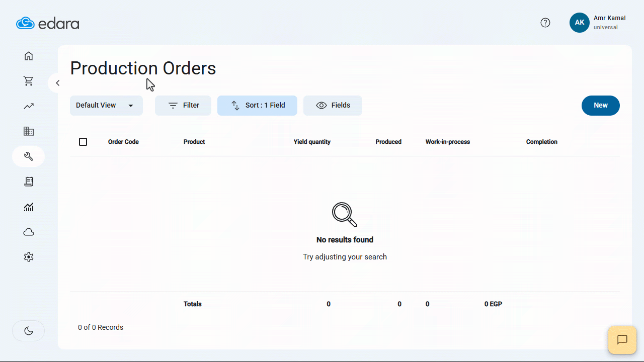Open the Default View dropdown
Image resolution: width=644 pixels, height=362 pixels.
pyautogui.click(x=106, y=106)
